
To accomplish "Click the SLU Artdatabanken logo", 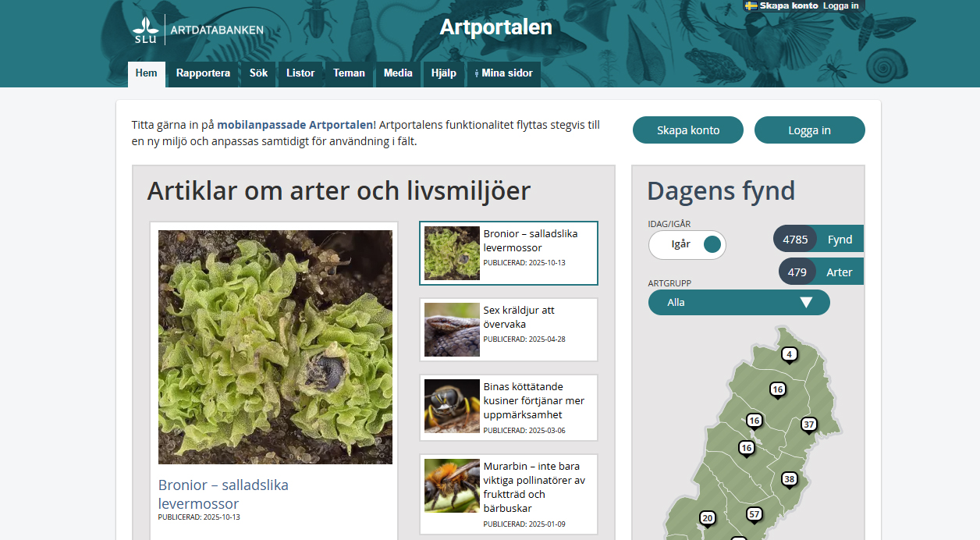I will 198,30.
